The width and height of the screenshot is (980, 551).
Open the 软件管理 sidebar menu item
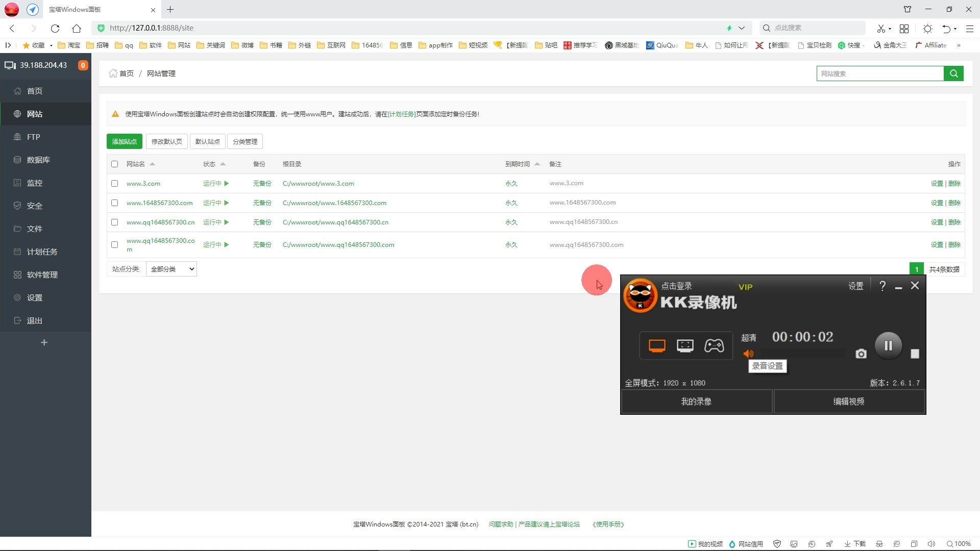[45, 274]
